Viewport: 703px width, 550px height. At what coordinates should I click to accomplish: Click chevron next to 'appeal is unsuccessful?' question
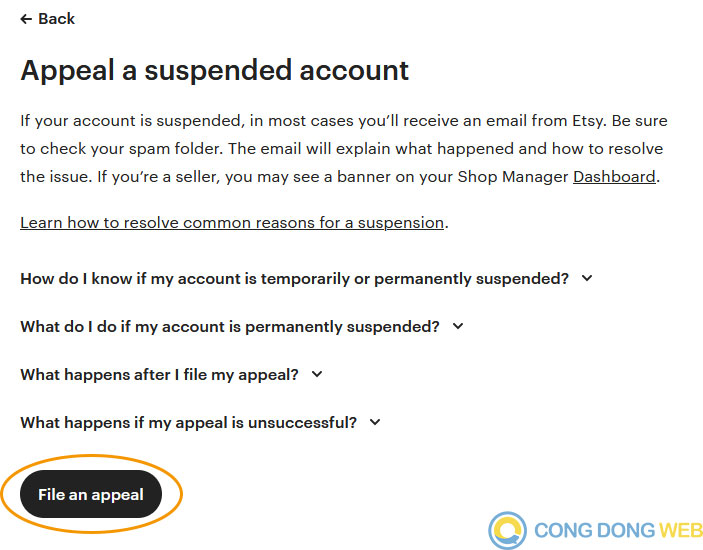tap(375, 422)
